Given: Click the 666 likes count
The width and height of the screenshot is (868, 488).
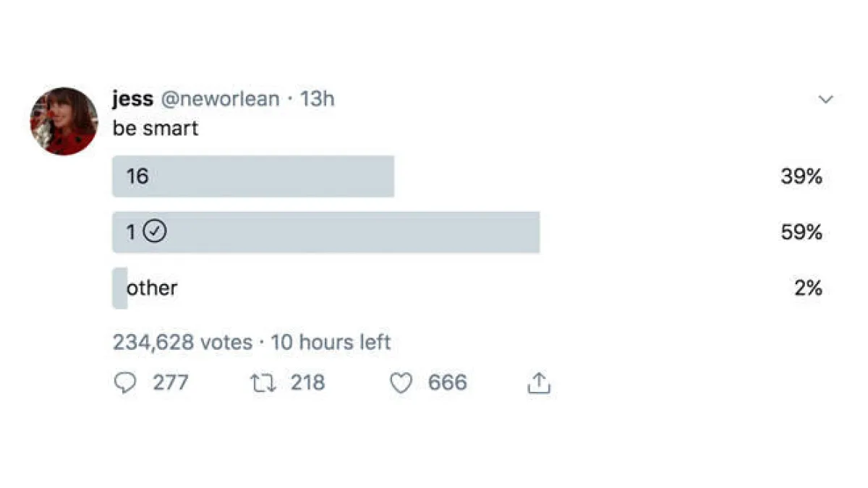Looking at the screenshot, I should [447, 382].
